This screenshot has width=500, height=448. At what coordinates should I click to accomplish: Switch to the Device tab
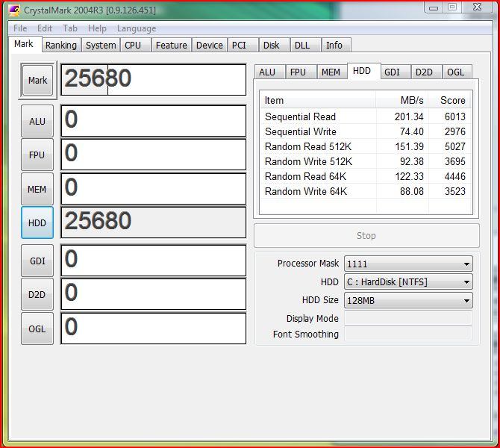tap(210, 45)
